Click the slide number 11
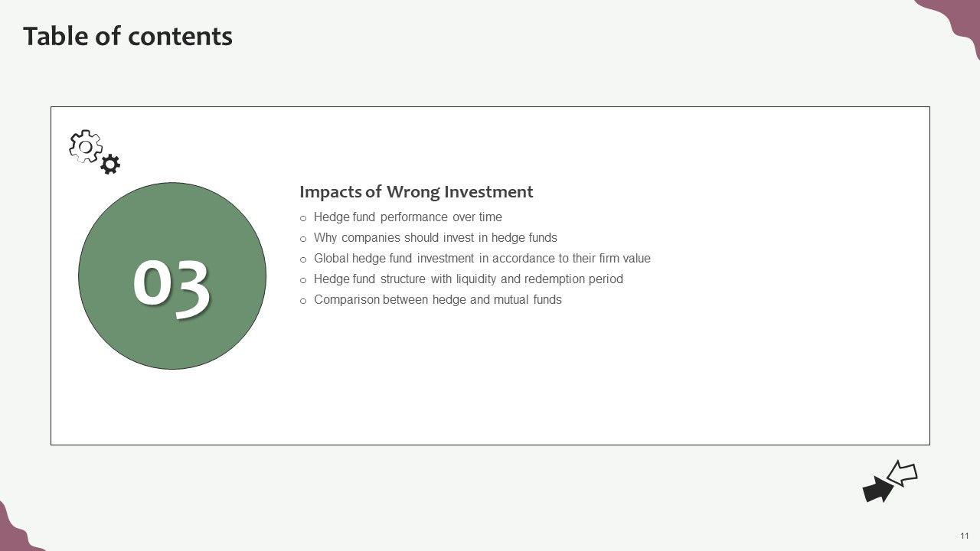The width and height of the screenshot is (980, 551). click(x=965, y=535)
